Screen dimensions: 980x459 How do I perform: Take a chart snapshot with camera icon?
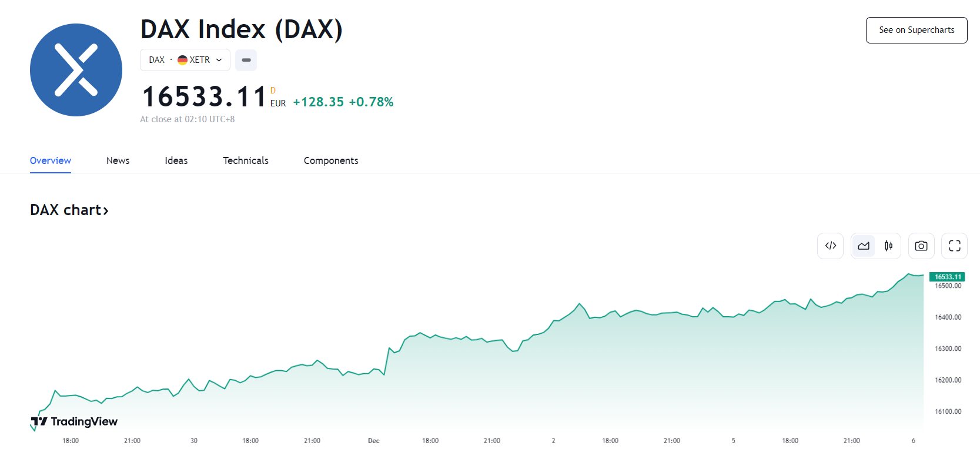(921, 246)
